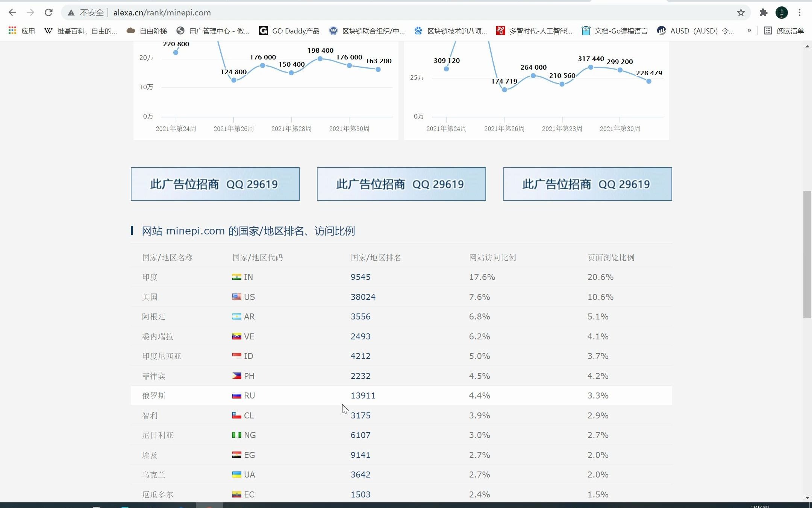The width and height of the screenshot is (812, 508).
Task: Click the Chile flag icon
Action: tap(237, 415)
